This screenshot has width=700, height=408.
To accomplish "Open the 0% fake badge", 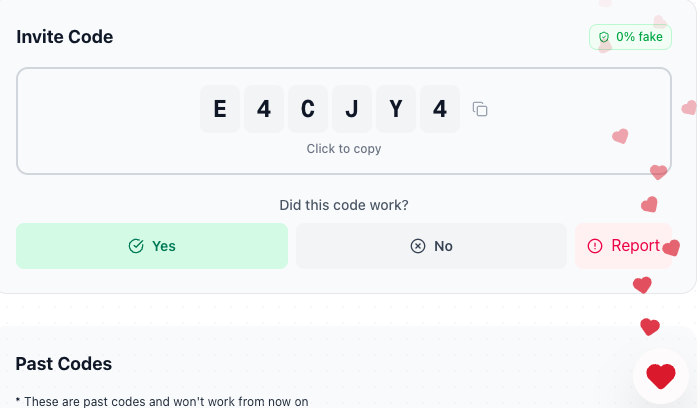I will point(630,37).
